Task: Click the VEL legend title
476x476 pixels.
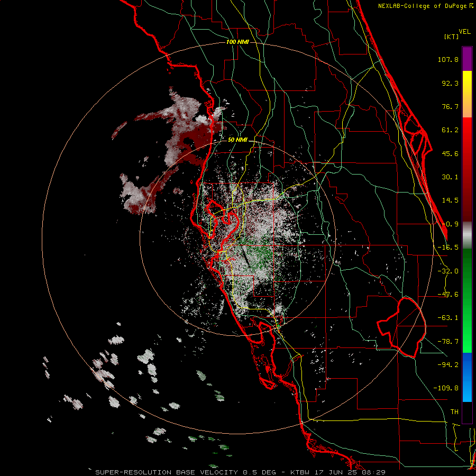Action: pos(465,32)
